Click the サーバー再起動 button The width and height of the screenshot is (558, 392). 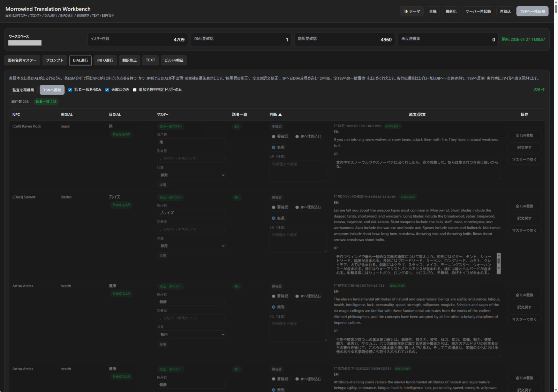tap(478, 12)
